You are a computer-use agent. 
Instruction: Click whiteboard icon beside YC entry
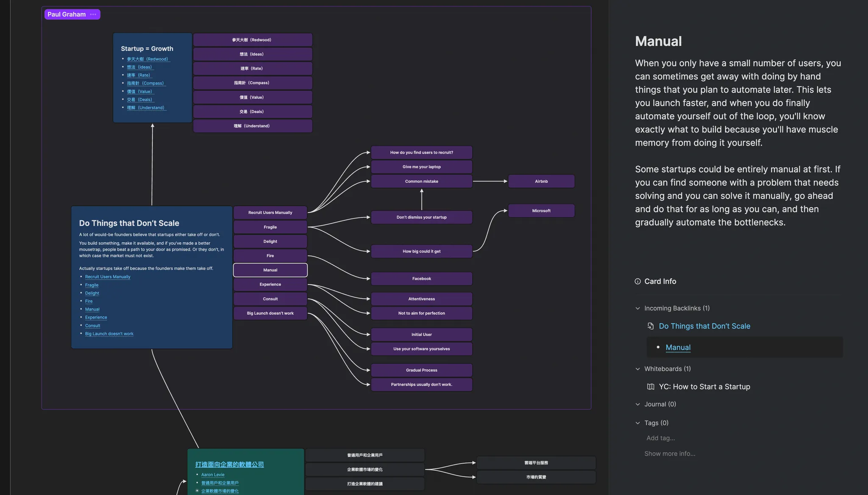(651, 387)
